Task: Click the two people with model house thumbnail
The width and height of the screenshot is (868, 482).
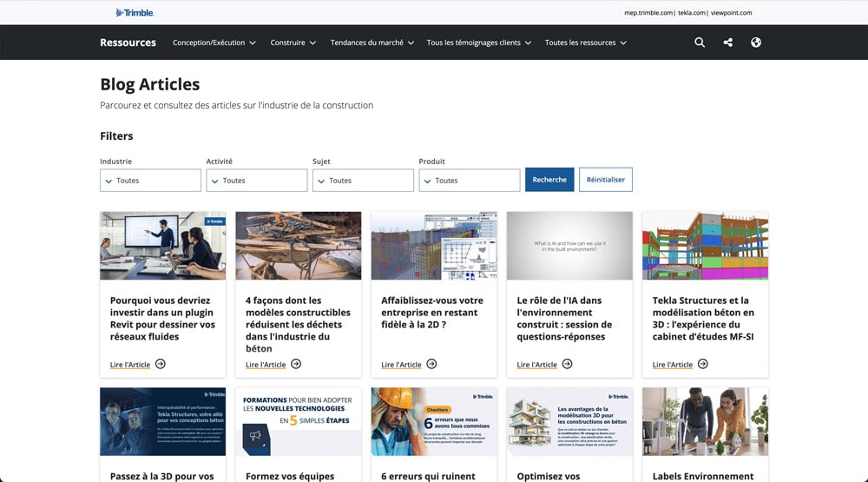Action: (x=705, y=421)
